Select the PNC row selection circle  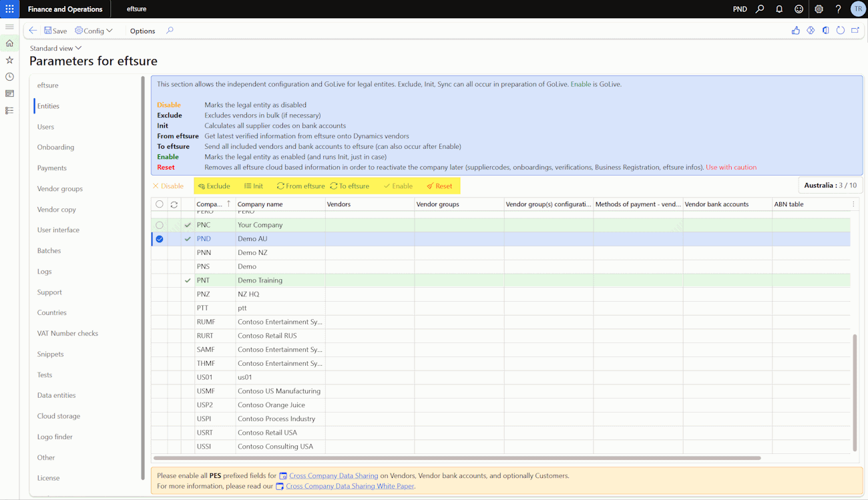[160, 225]
